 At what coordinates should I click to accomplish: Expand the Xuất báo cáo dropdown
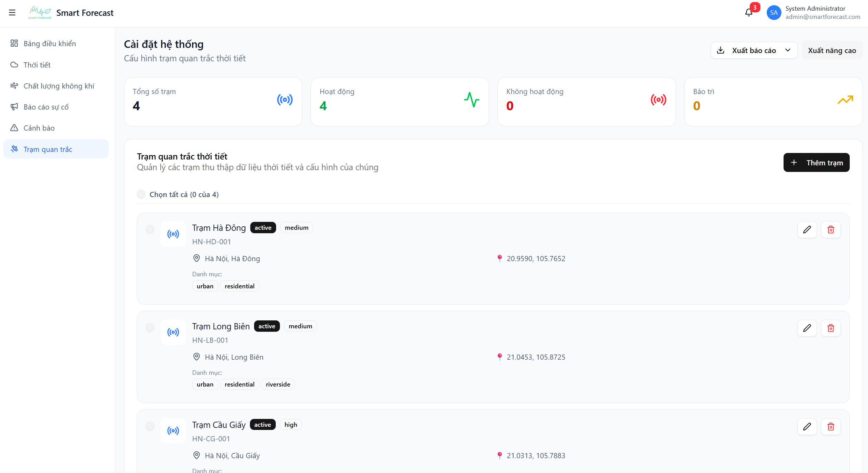tap(754, 50)
